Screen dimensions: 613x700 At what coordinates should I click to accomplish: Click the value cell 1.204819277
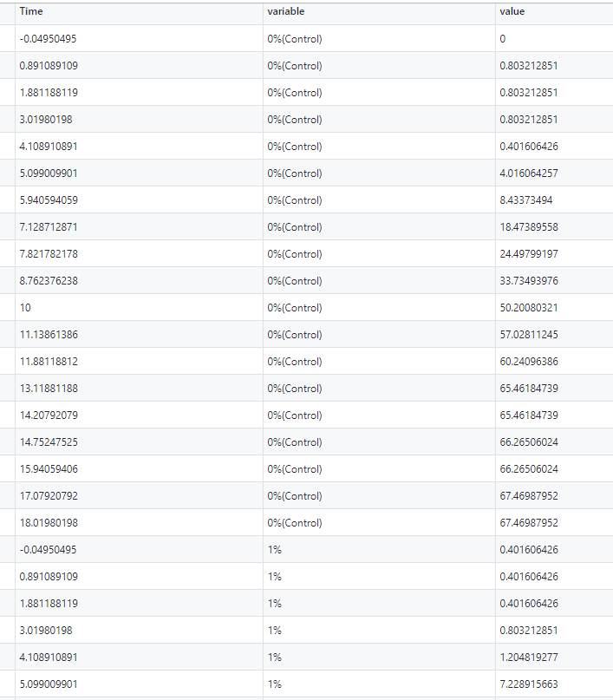[x=529, y=657]
